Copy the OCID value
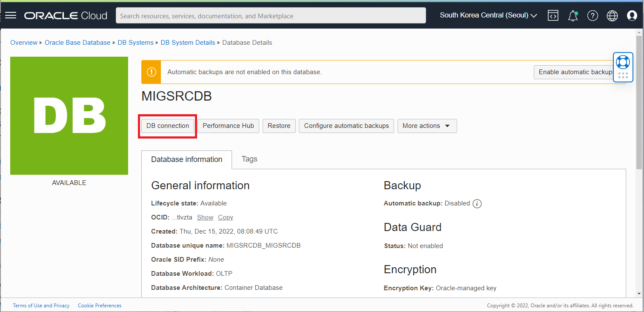 226,217
